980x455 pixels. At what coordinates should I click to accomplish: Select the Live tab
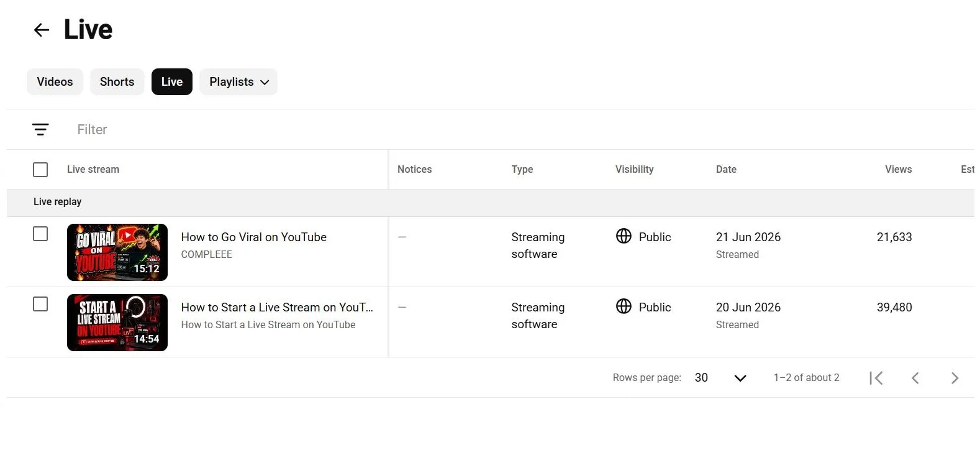click(172, 82)
